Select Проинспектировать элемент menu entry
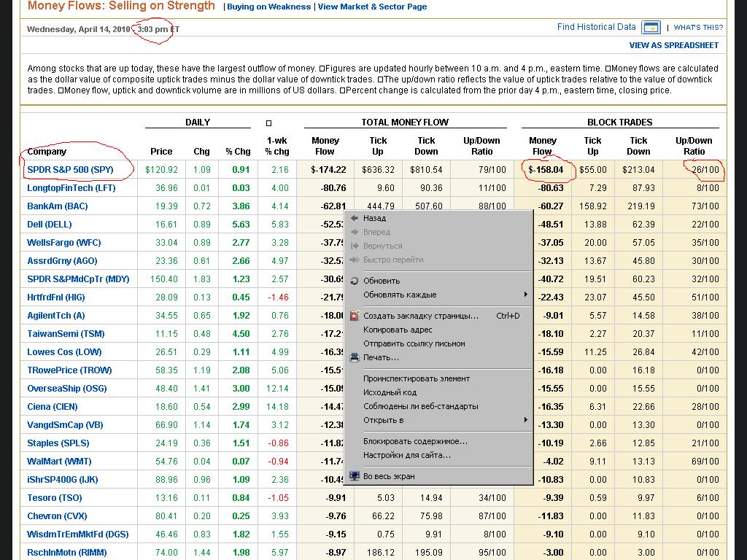The image size is (747, 560). pos(417,378)
